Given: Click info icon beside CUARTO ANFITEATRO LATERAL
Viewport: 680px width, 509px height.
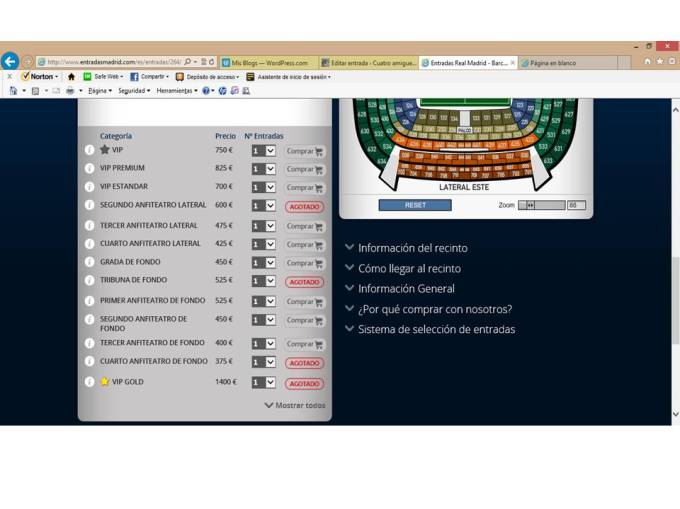Looking at the screenshot, I should pos(89,244).
